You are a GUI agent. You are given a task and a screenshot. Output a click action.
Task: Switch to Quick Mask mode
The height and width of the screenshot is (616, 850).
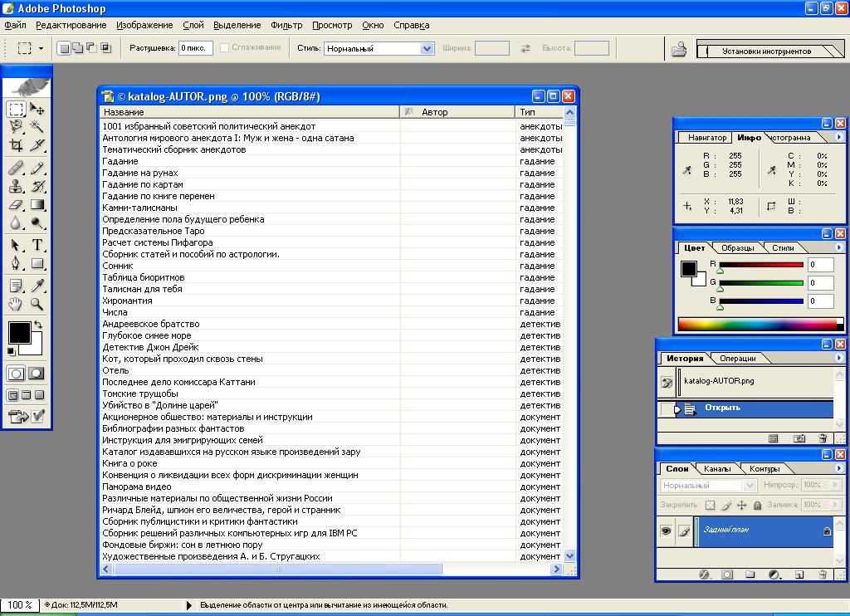(37, 374)
